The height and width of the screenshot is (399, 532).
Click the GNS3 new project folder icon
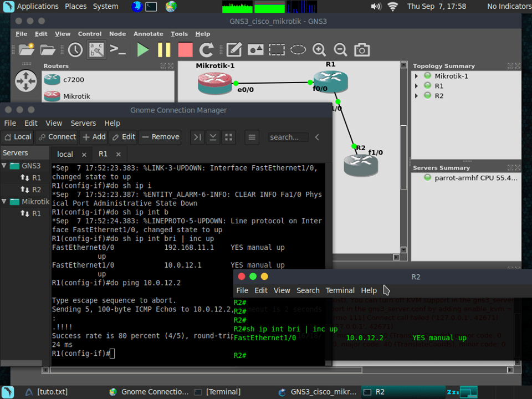pos(27,49)
